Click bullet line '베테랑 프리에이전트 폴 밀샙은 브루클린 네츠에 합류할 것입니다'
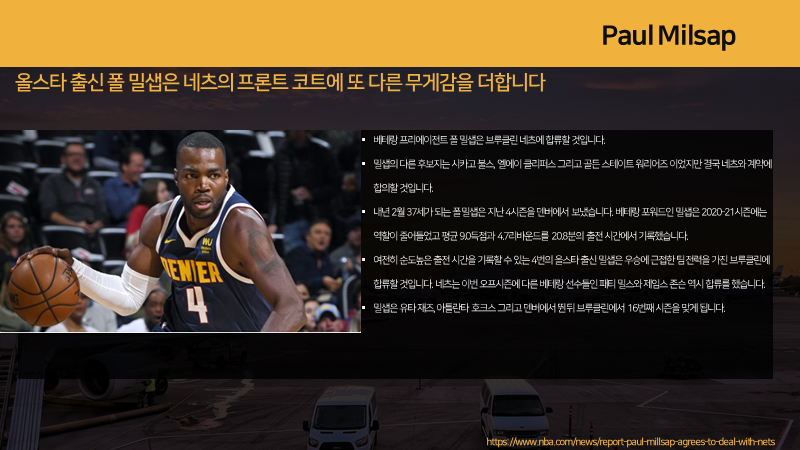 pos(489,140)
